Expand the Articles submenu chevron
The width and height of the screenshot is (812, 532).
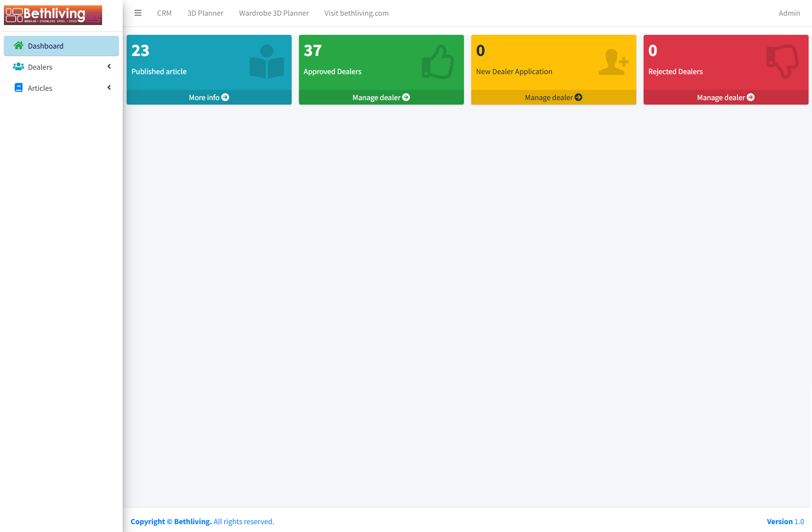tap(109, 88)
